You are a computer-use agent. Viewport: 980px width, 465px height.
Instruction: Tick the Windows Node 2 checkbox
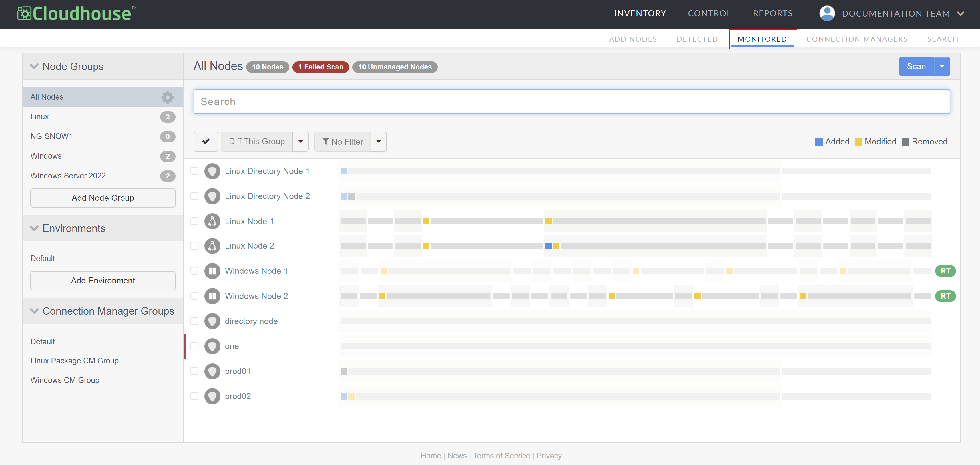click(x=194, y=296)
